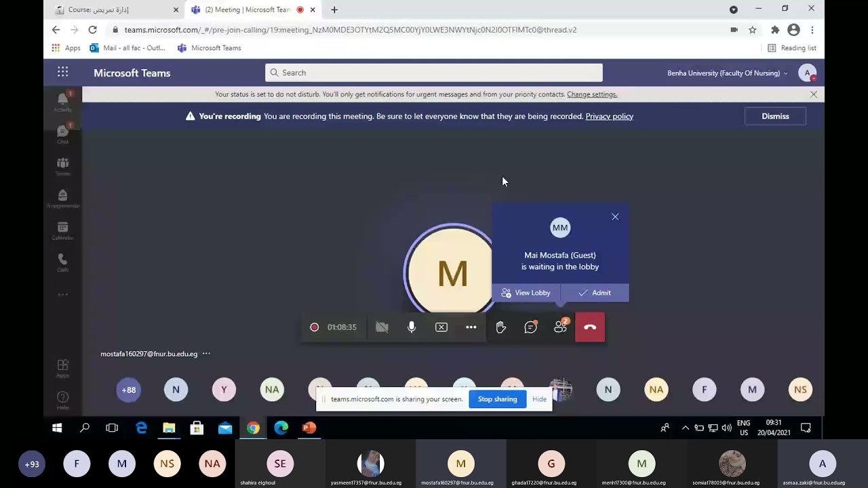This screenshot has width=868, height=488.
Task: Open Apps in the Teams sidebar
Action: click(62, 368)
